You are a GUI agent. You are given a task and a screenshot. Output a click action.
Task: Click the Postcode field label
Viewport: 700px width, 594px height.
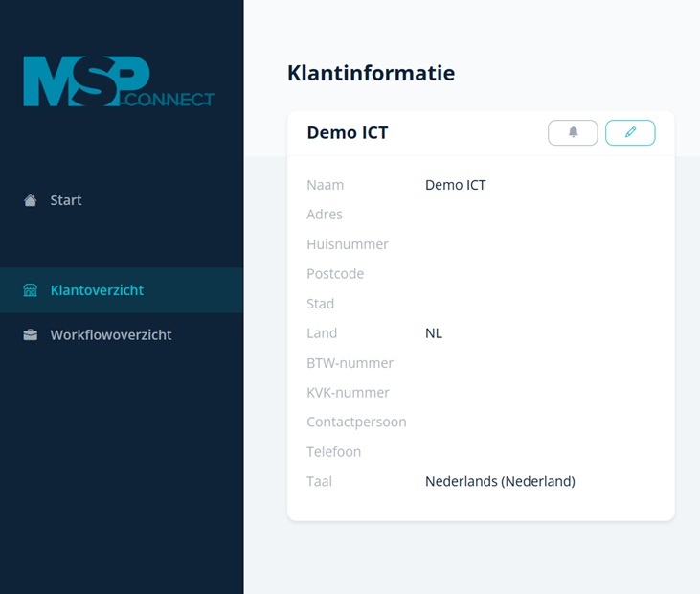click(335, 274)
